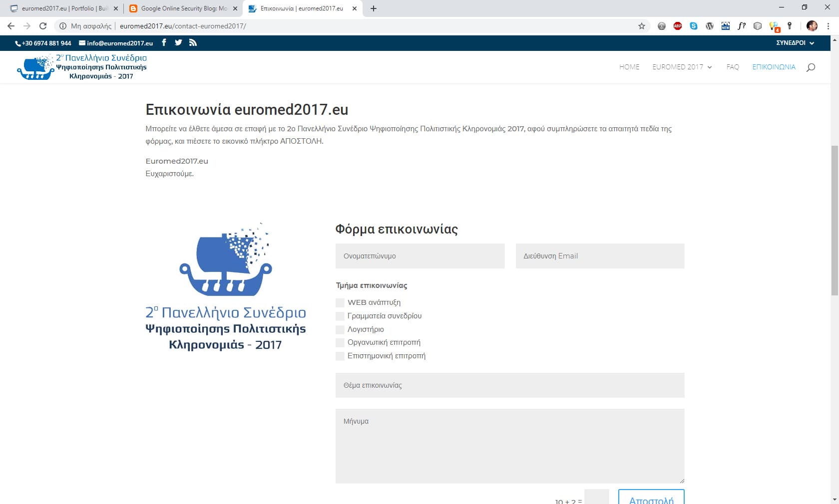Open the RSS feed icon in the top bar

(x=193, y=42)
